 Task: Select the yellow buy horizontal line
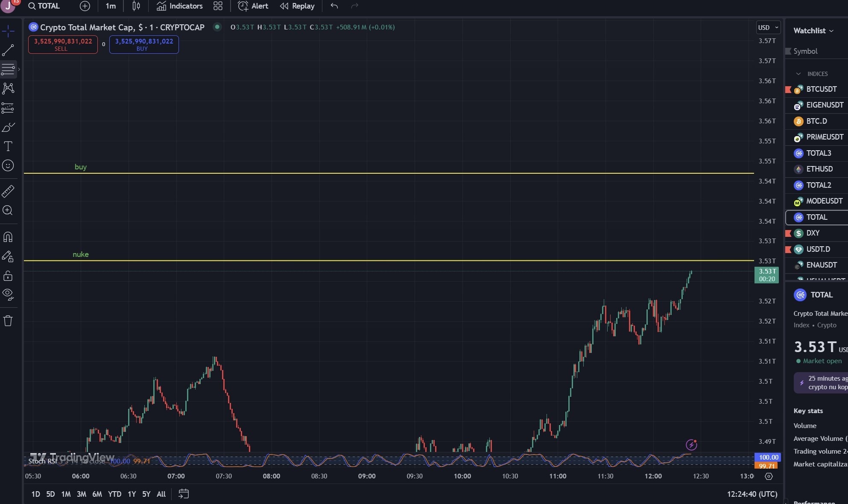389,173
